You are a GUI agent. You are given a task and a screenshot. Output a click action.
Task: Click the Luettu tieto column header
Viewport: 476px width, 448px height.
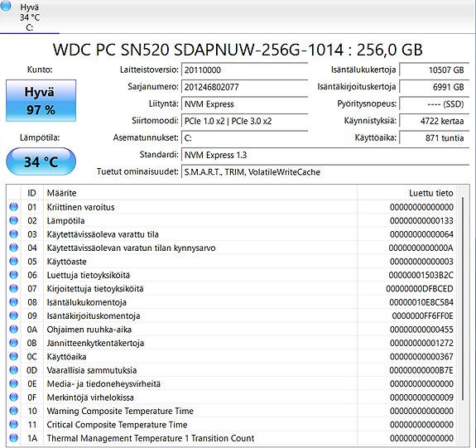406,193
